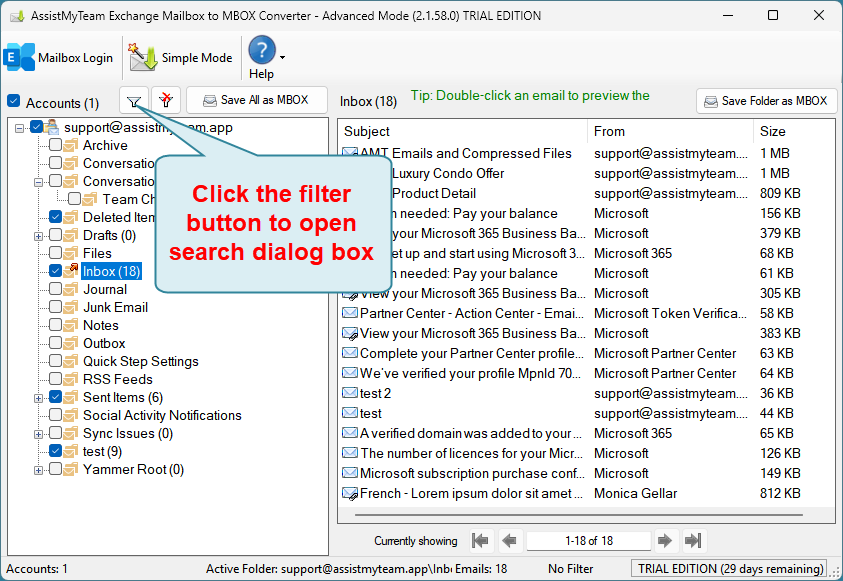Click the Mailbox Login Exchange icon

point(20,58)
